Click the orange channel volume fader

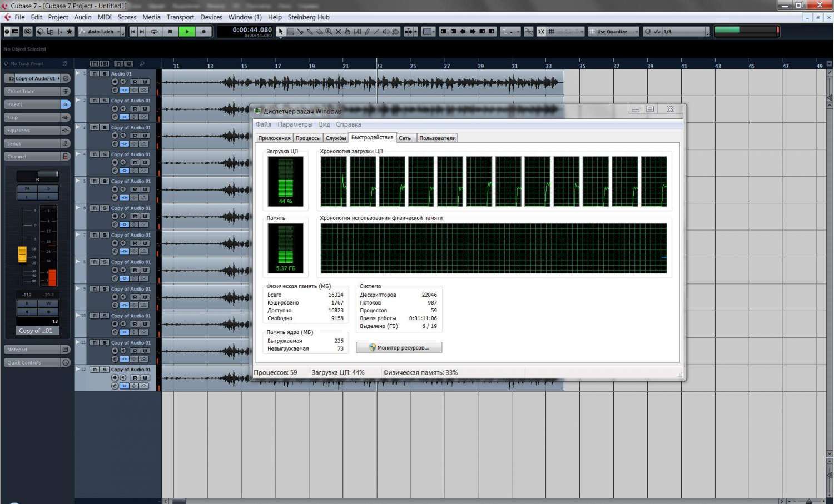click(x=22, y=254)
